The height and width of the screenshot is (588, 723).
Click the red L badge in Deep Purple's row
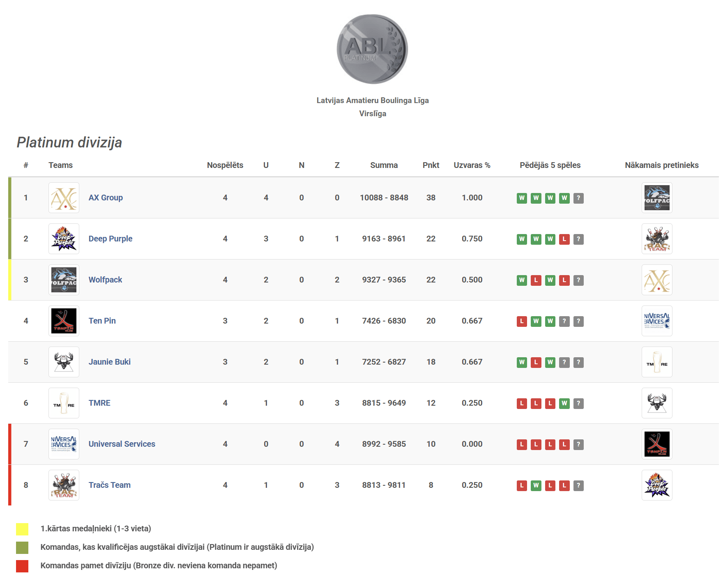[x=564, y=239]
